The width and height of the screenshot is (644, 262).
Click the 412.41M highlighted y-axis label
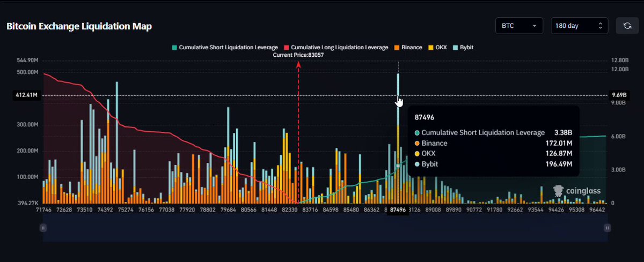[26, 95]
